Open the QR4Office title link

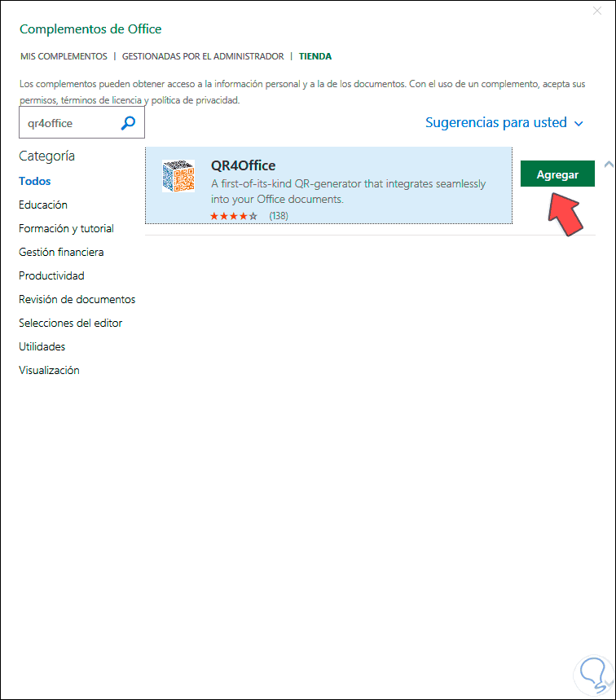point(244,165)
